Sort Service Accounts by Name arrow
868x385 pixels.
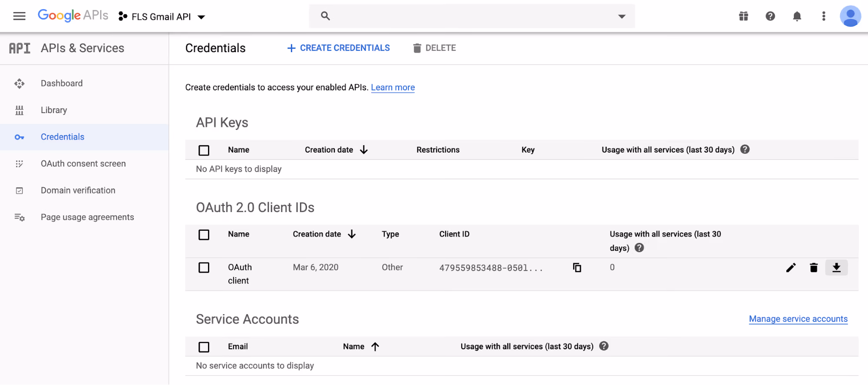click(375, 347)
